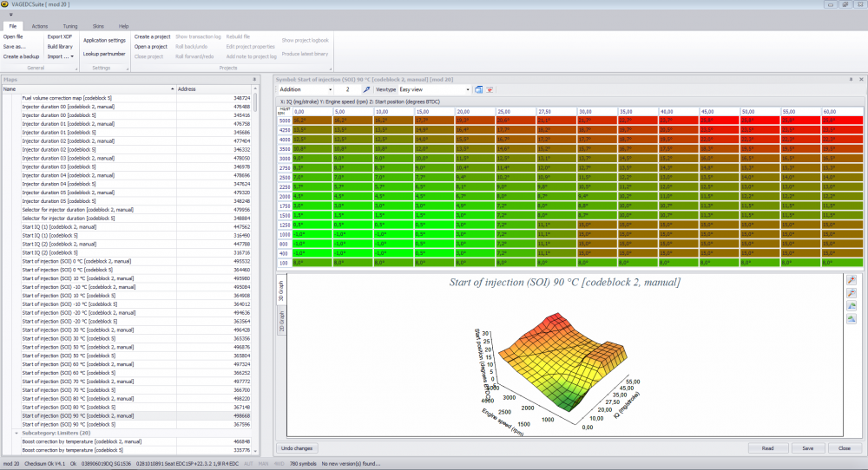Switch to the 2D Graph tab

[x=281, y=323]
